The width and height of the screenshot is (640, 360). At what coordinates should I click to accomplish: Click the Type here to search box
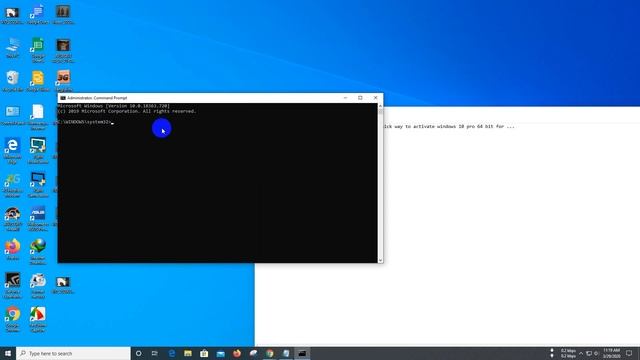click(73, 353)
